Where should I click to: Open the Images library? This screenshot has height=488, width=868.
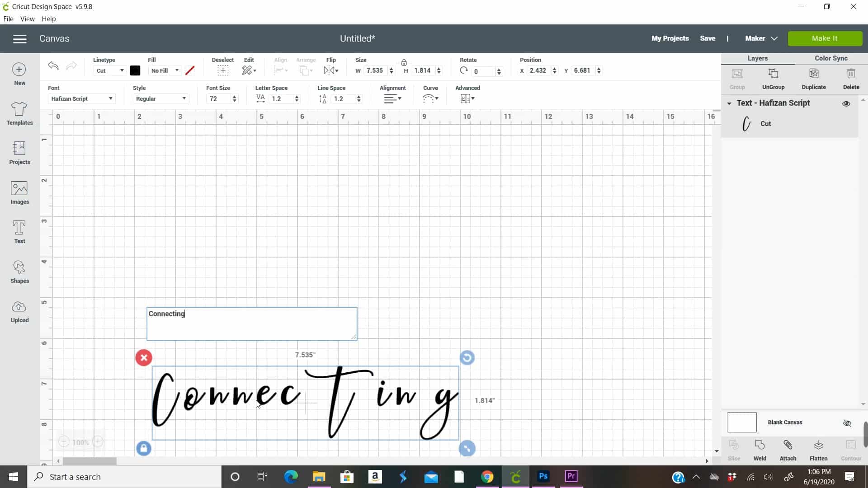tap(19, 192)
